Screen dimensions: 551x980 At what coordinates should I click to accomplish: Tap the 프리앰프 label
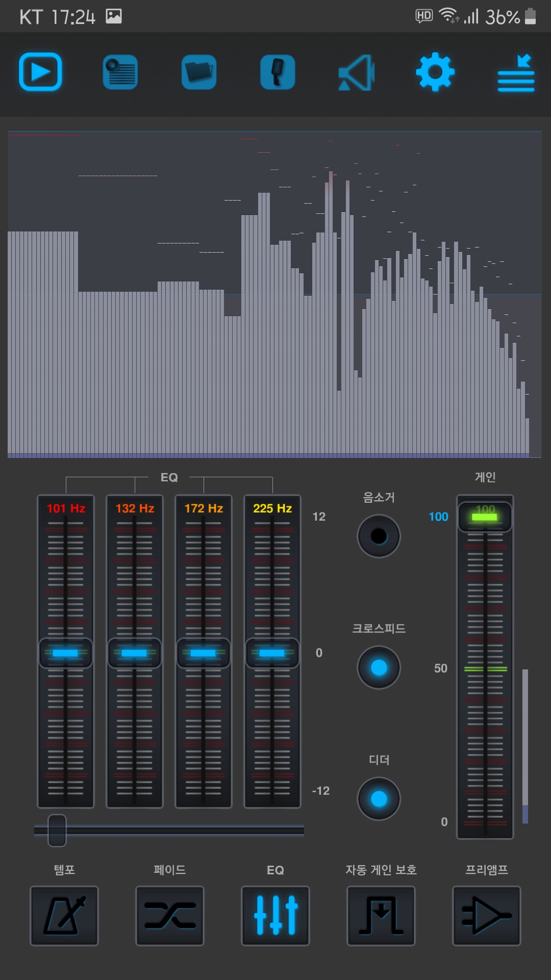487,870
